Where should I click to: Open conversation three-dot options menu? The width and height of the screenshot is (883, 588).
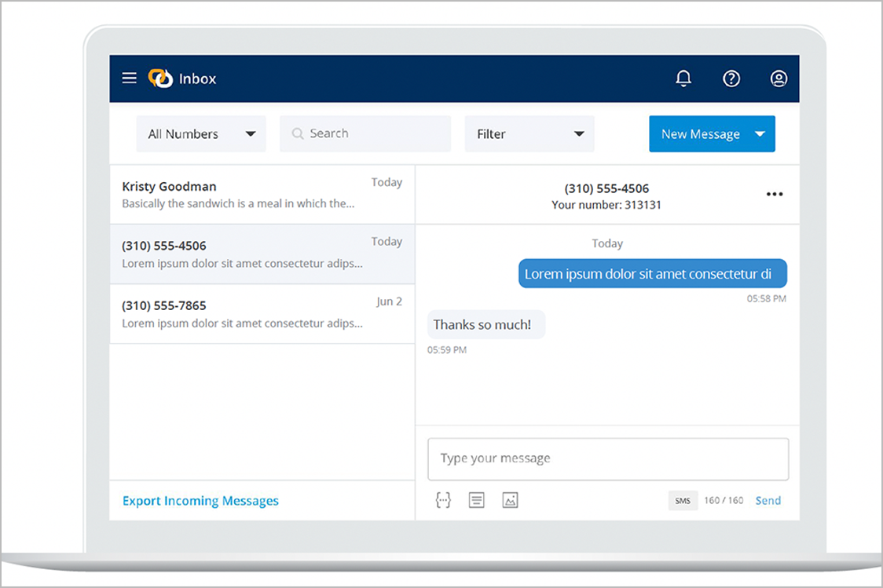(775, 194)
